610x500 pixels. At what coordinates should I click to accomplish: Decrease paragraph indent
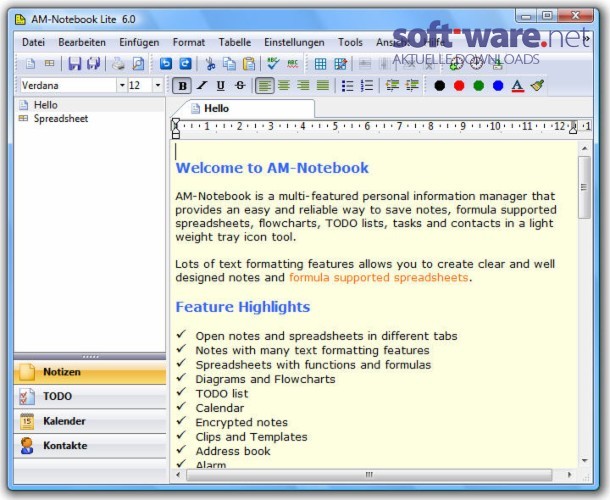click(x=392, y=86)
